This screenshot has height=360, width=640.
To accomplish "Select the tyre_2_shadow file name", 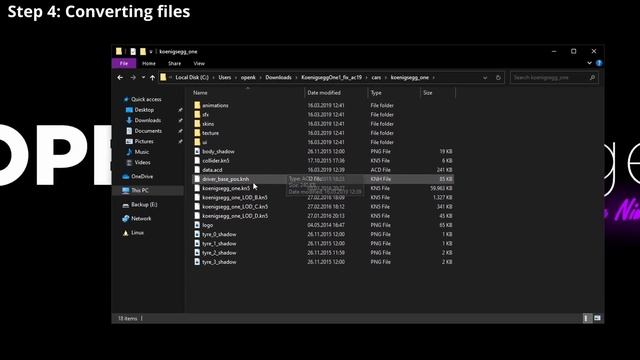I will pos(219,253).
